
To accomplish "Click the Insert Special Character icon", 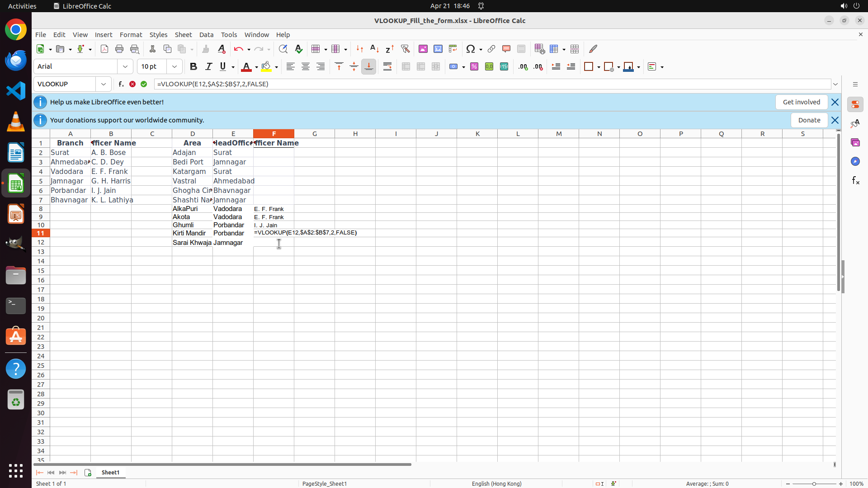I will [x=471, y=49].
